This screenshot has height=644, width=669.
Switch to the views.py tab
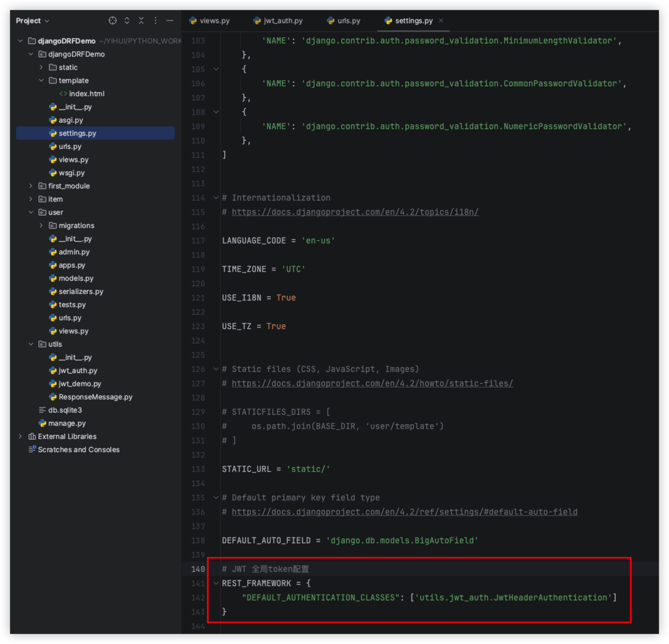tap(209, 21)
